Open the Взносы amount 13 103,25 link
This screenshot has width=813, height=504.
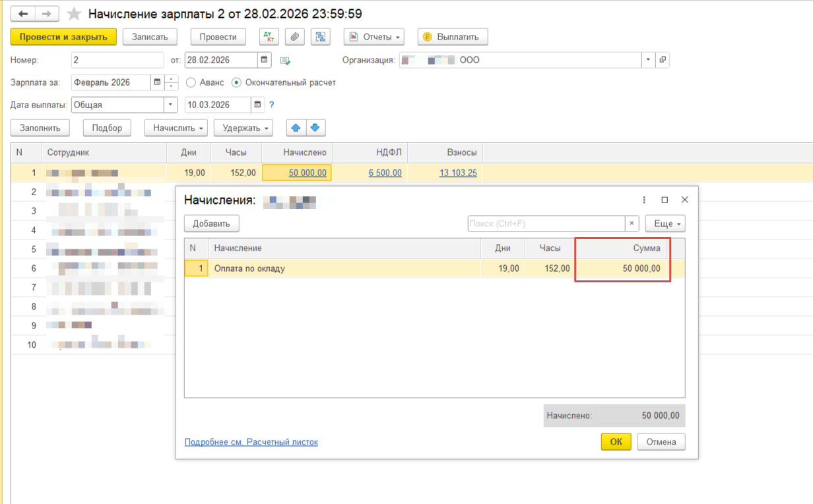(458, 173)
